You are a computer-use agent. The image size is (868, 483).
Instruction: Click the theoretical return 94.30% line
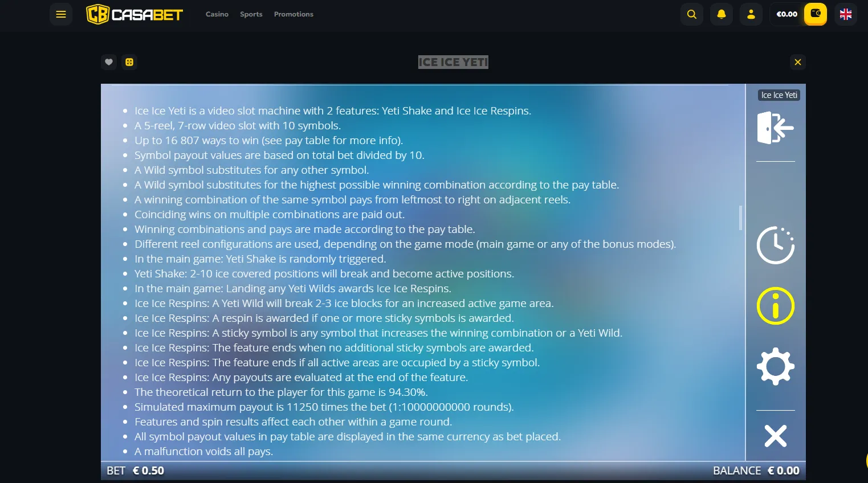pyautogui.click(x=281, y=392)
